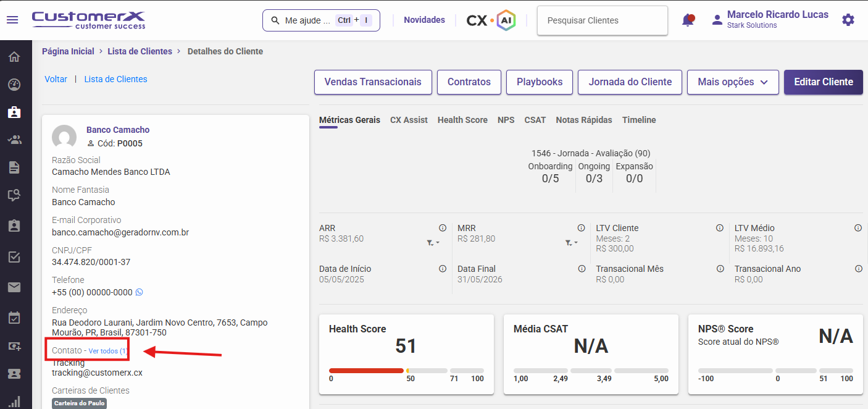868x409 pixels.
Task: Open the MRR filter dropdown
Action: (x=571, y=243)
